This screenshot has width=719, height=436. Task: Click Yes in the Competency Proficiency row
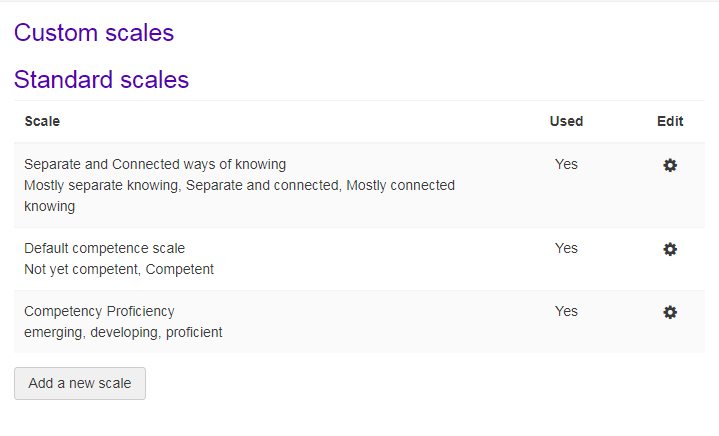[566, 311]
